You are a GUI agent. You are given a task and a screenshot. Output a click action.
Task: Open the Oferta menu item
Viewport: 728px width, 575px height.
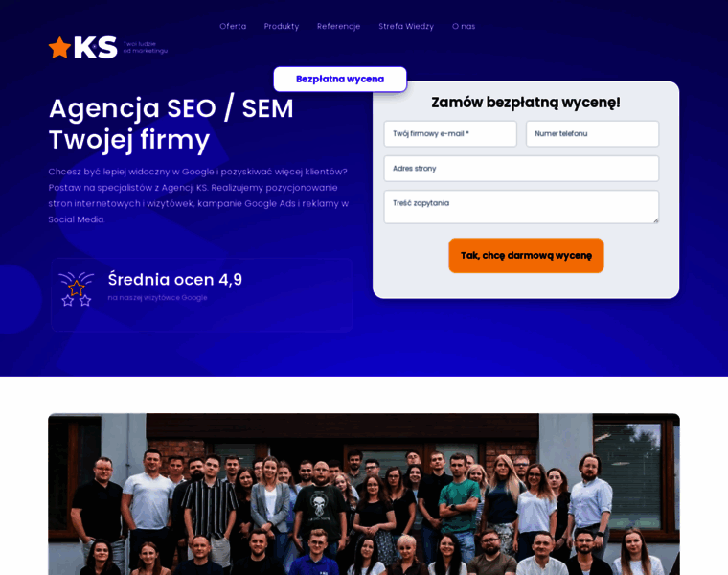click(233, 27)
